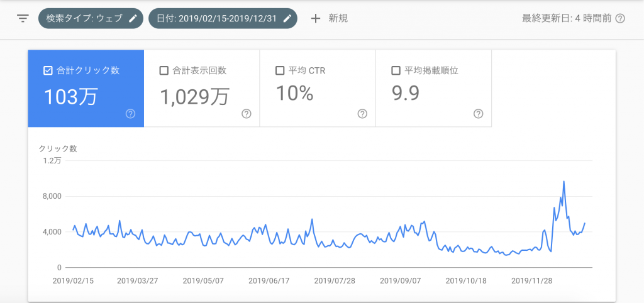
Task: Click the 最終更新日: 4 時間前 text
Action: pos(567,18)
